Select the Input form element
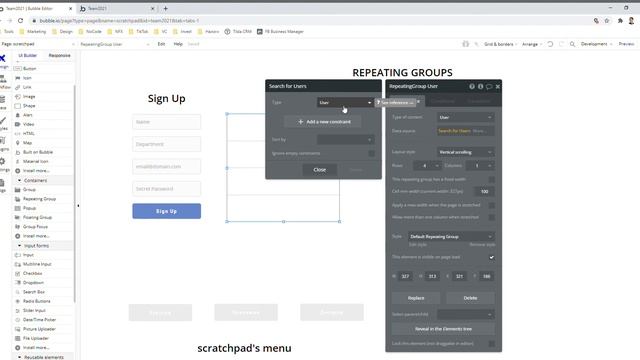This screenshot has height=360, width=640. (28, 255)
